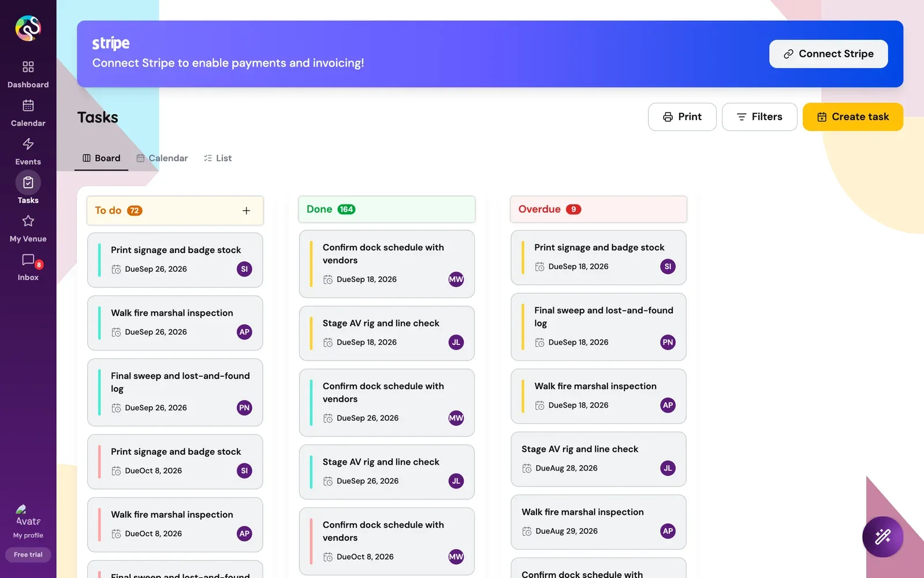Open the magic wand assistant button

pyautogui.click(x=882, y=537)
